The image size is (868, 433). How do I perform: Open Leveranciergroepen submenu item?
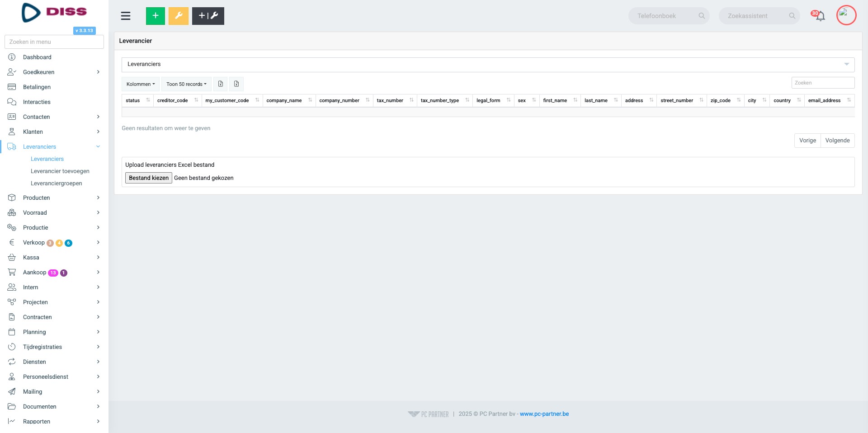click(57, 184)
